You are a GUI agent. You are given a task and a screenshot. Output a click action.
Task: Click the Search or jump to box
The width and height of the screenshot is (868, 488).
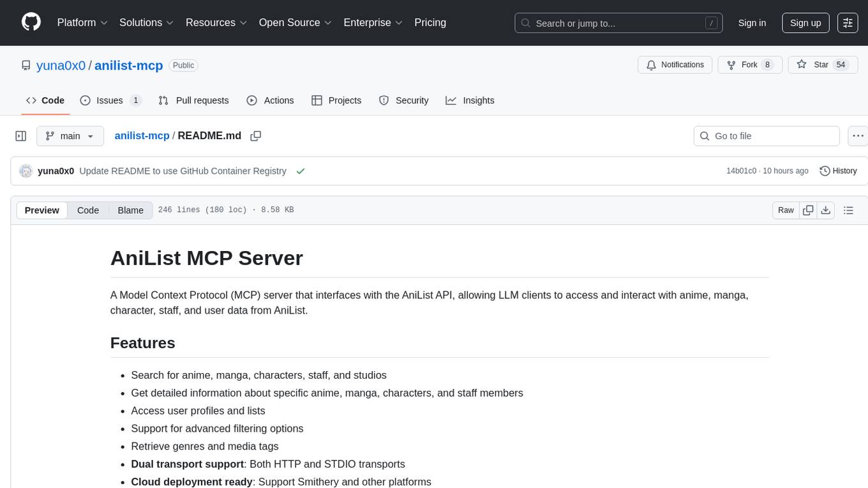tap(618, 23)
